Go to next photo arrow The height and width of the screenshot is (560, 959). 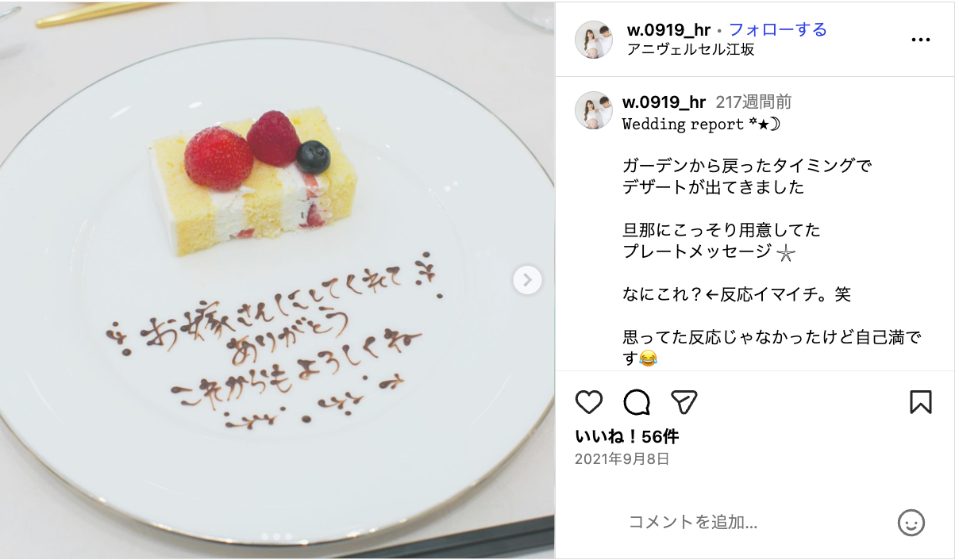pos(527,279)
